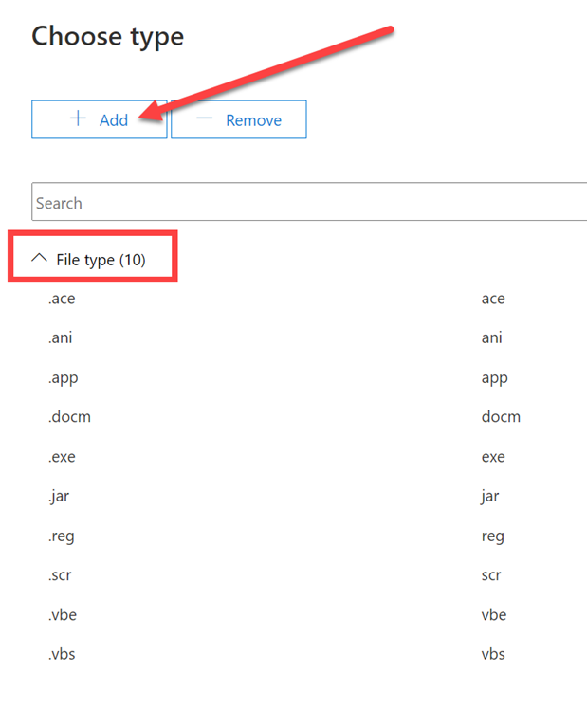The width and height of the screenshot is (587, 728).
Task: Click 'docm' value in the right column
Action: coord(501,417)
